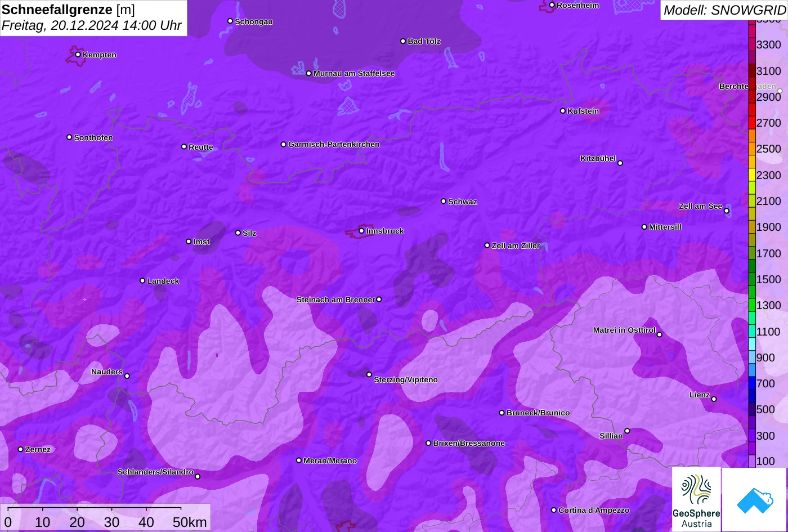Click the Kempten location marker dot
This screenshot has width=788, height=532.
pos(78,55)
